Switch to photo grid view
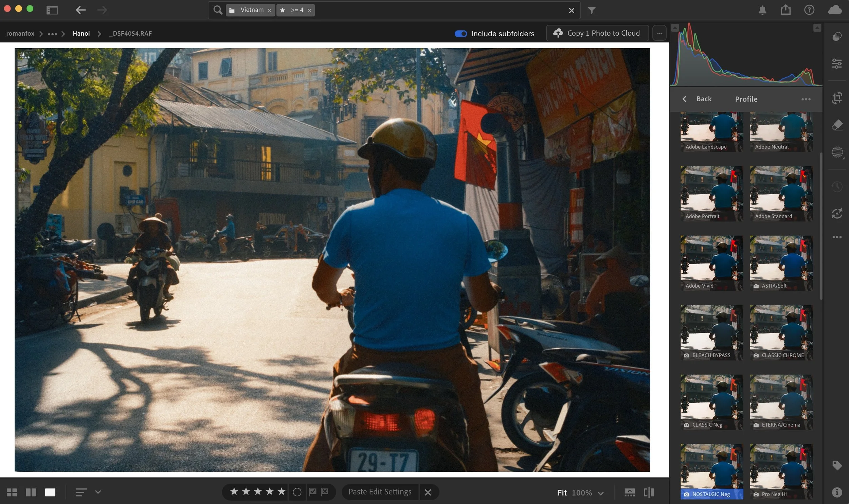Screen dimensions: 849x504 (12, 492)
